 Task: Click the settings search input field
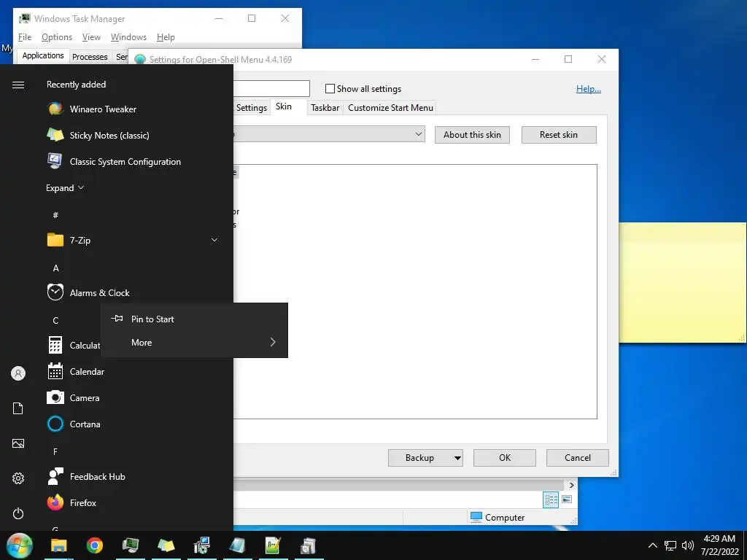(271, 88)
